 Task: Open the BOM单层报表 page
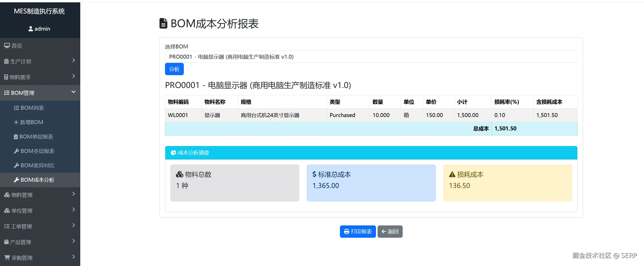(x=40, y=137)
